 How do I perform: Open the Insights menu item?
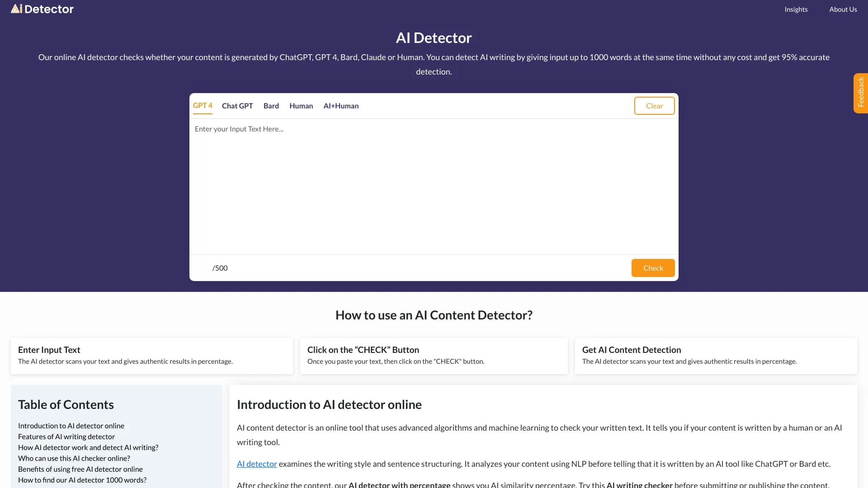(796, 9)
